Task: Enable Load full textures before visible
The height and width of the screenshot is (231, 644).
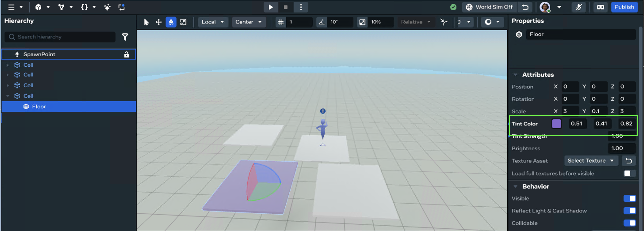Action: click(629, 173)
